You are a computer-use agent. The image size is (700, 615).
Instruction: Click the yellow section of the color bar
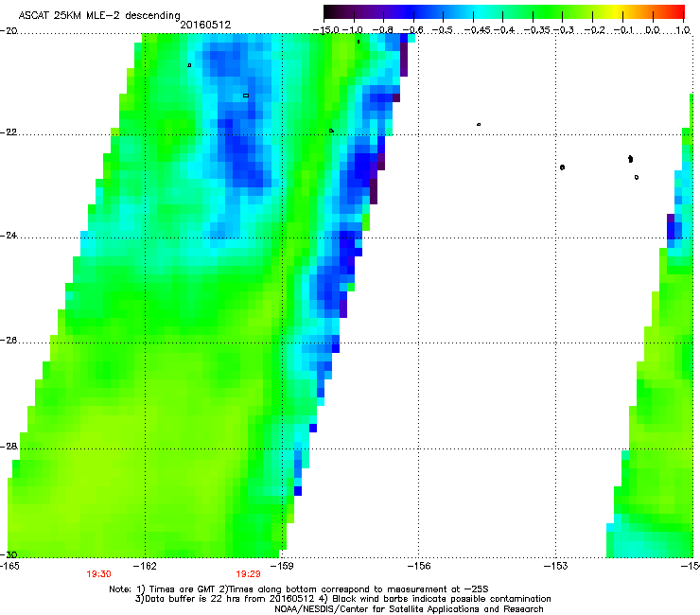pos(617,11)
